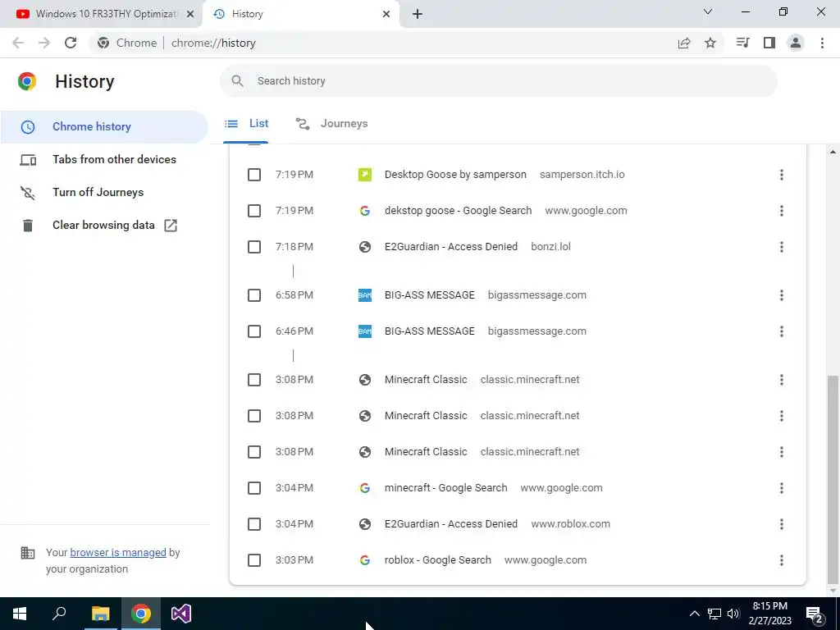Click the itch.io favicon for Desktop Goose
Screen dimensions: 840x630
point(365,175)
